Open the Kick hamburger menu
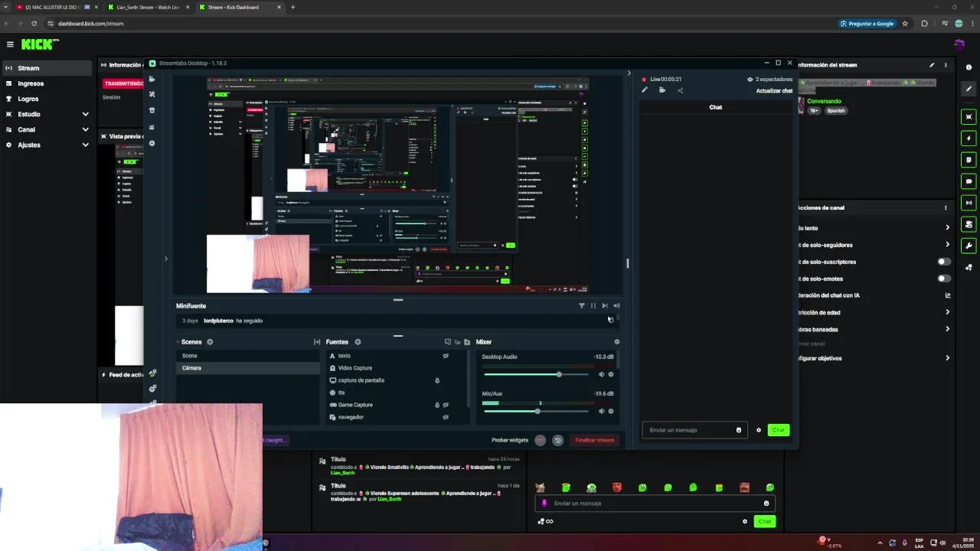Viewport: 980px width, 551px height. [x=10, y=44]
